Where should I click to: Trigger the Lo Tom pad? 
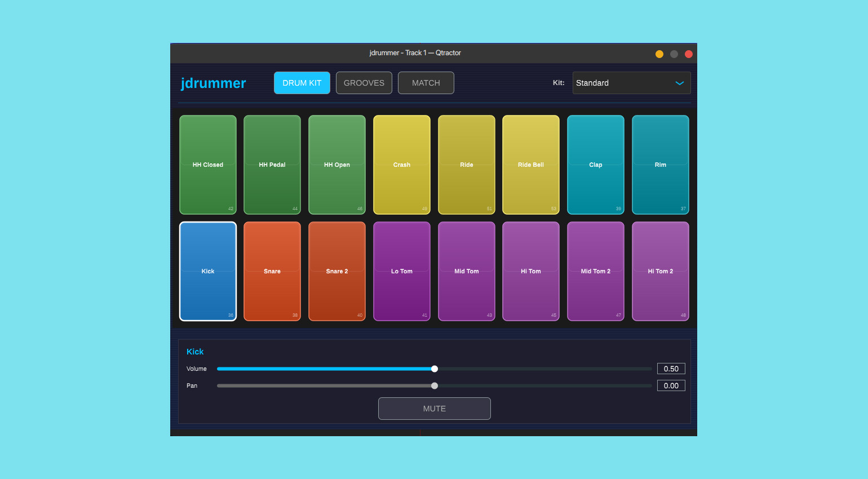tap(402, 271)
